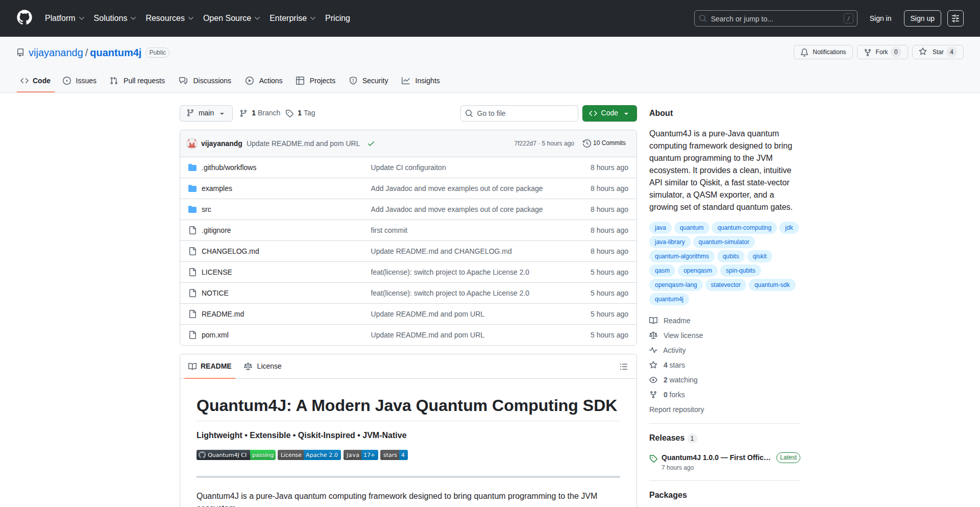Switch to the License tab in README panel
The width and height of the screenshot is (980, 507).
(x=263, y=366)
